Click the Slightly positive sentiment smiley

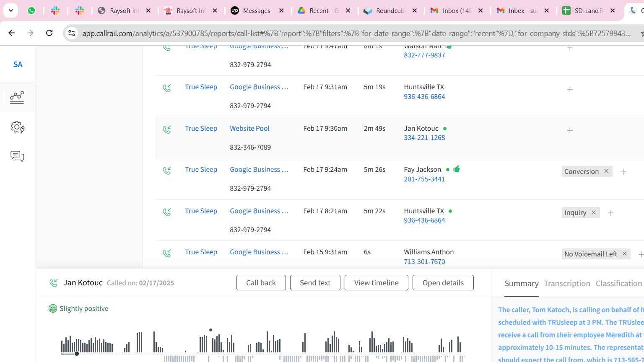tap(52, 308)
